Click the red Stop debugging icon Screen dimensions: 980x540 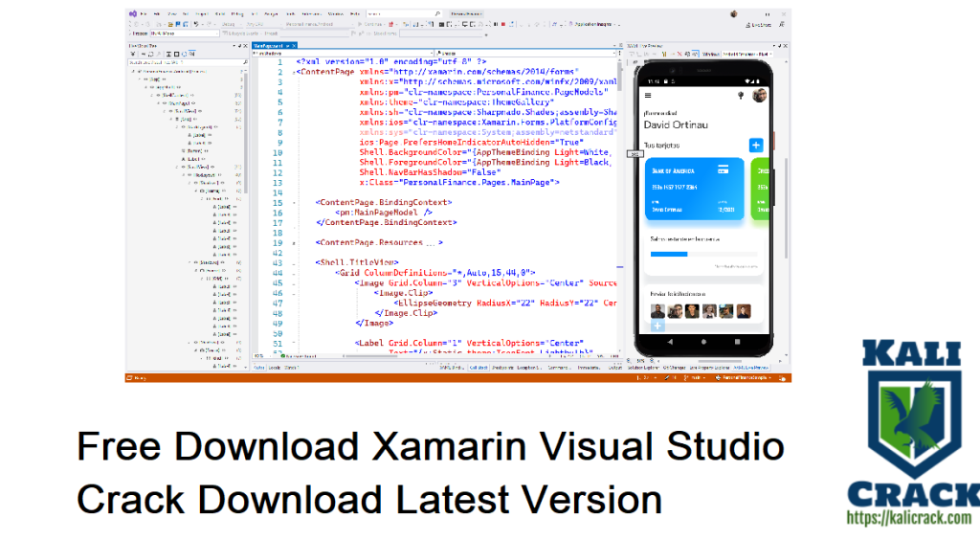point(503,24)
